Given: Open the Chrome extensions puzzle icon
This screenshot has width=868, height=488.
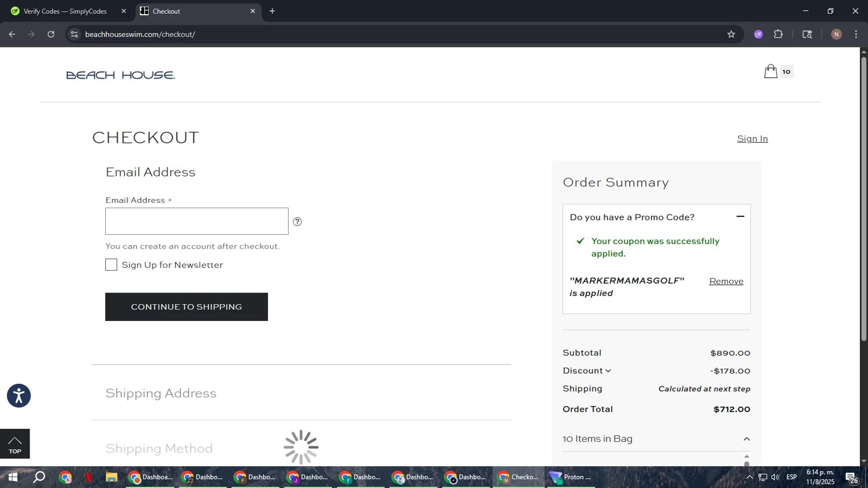Looking at the screenshot, I should tap(778, 34).
